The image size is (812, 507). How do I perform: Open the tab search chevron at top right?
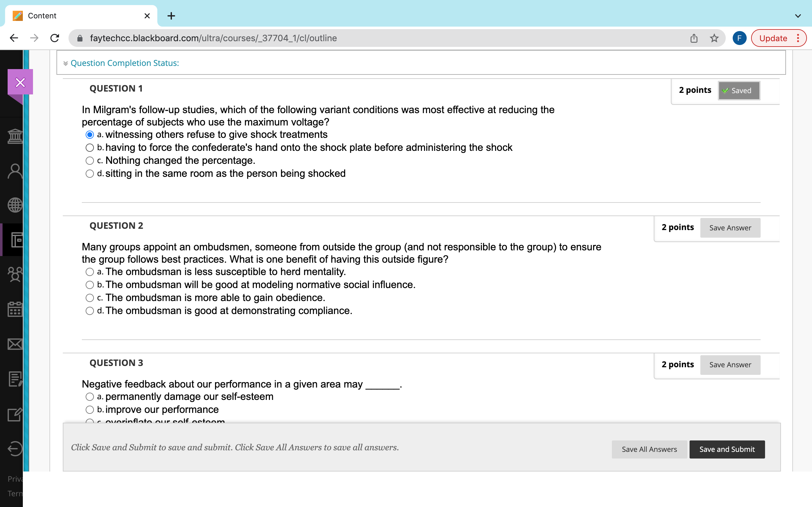tap(798, 16)
